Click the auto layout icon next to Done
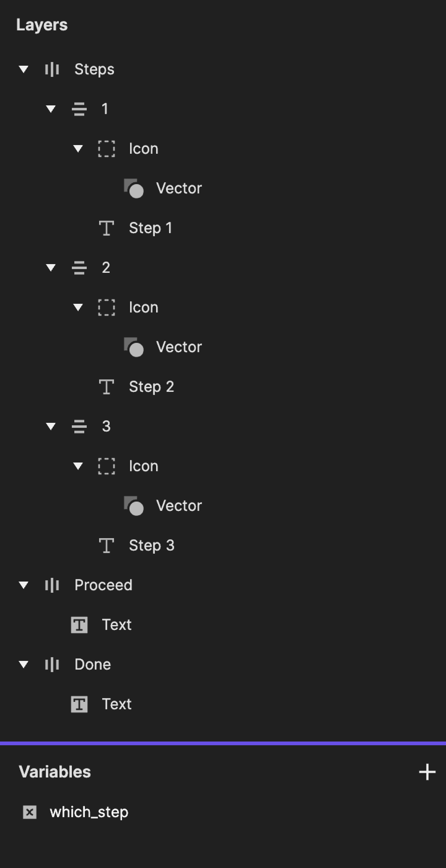The height and width of the screenshot is (868, 446). coord(51,664)
